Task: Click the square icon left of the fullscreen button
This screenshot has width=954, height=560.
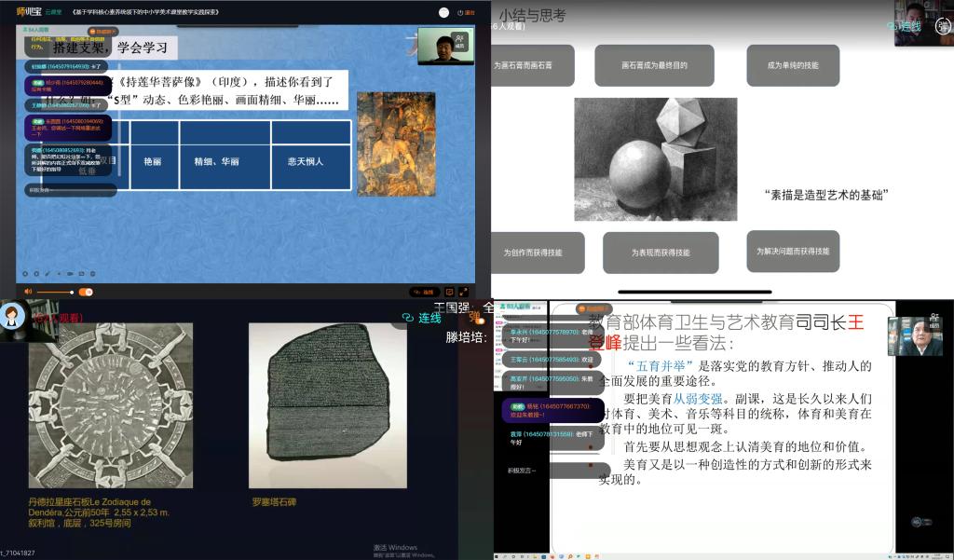Action: tap(450, 293)
